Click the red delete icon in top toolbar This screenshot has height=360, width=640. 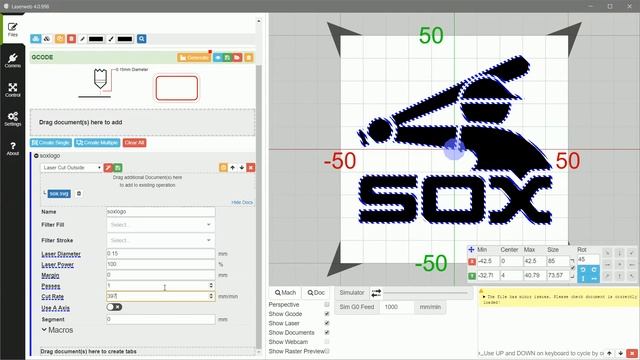[71, 39]
